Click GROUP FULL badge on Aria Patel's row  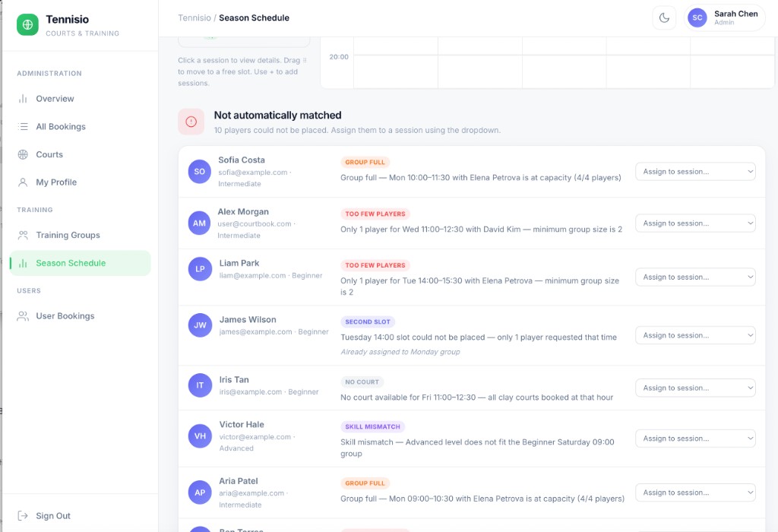[x=365, y=483]
